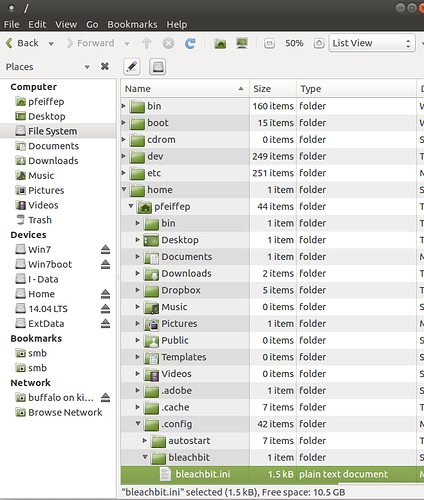Open the Home folder toolbar icon
424x500 pixels.
[220, 43]
